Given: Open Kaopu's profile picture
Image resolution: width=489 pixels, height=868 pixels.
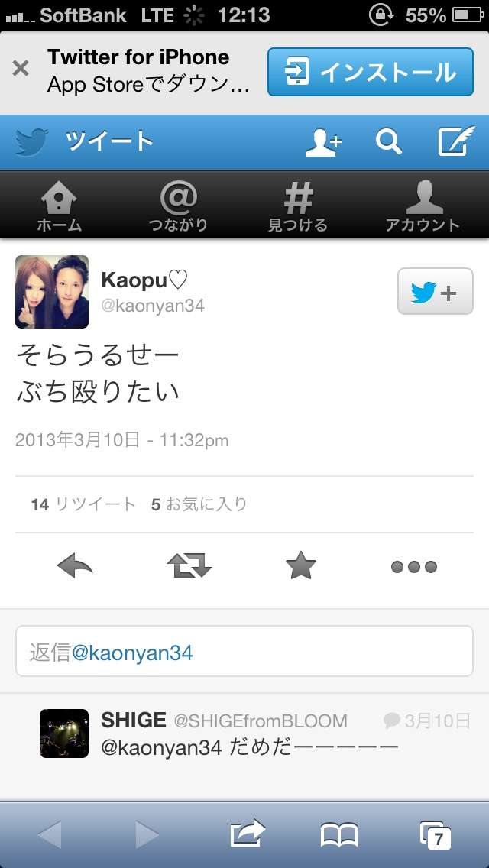Looking at the screenshot, I should click(52, 292).
